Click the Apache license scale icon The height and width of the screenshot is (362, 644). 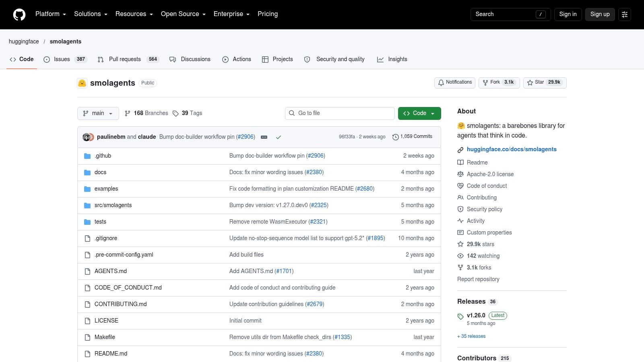point(460,174)
